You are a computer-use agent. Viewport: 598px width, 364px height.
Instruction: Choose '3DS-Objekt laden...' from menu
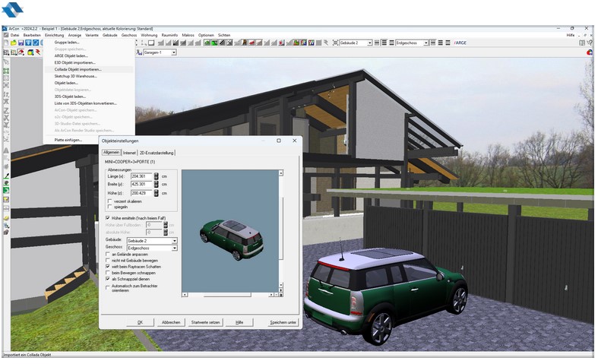[x=70, y=97]
